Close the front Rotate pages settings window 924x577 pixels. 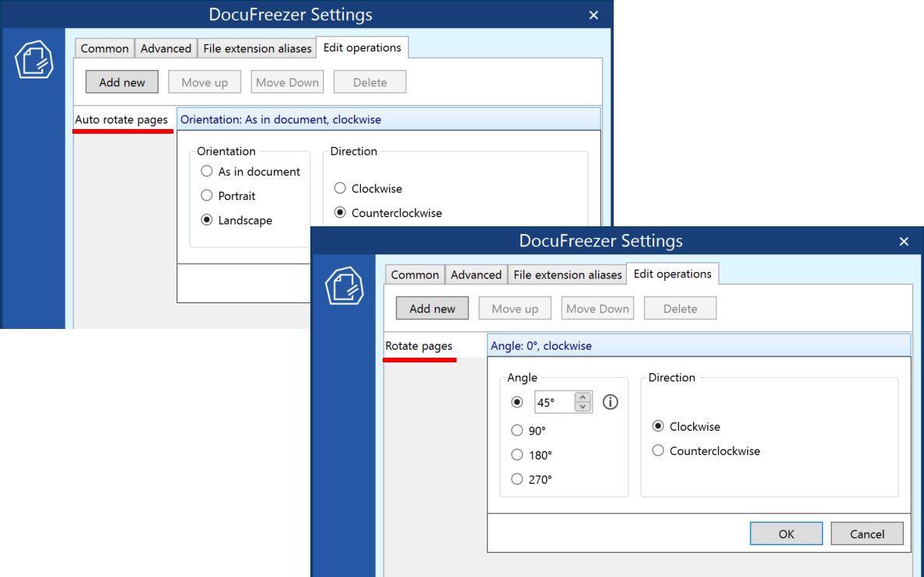pyautogui.click(x=904, y=242)
